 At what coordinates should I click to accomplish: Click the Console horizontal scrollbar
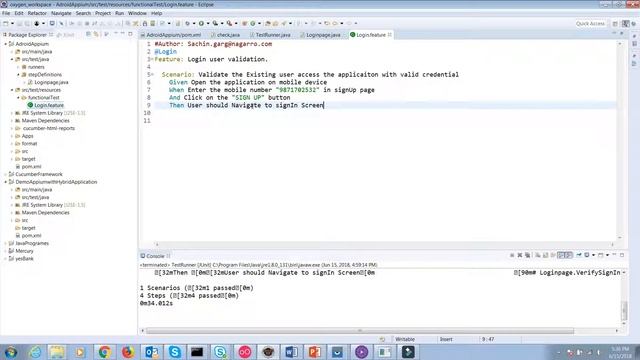pyautogui.click(x=360, y=331)
